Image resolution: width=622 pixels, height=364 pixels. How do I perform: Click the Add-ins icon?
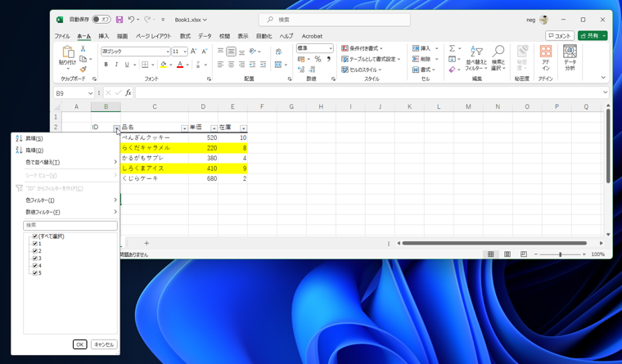pos(546,52)
